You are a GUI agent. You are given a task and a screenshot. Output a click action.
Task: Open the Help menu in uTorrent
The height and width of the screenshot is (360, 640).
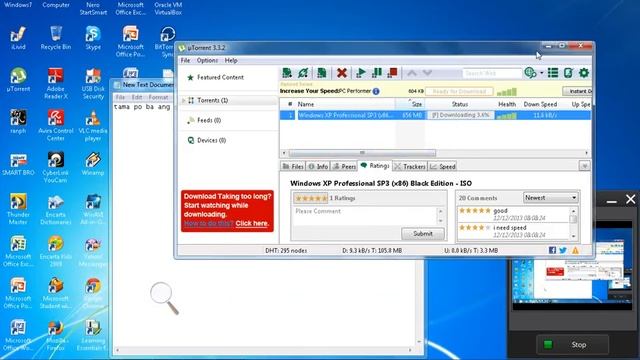(x=231, y=60)
